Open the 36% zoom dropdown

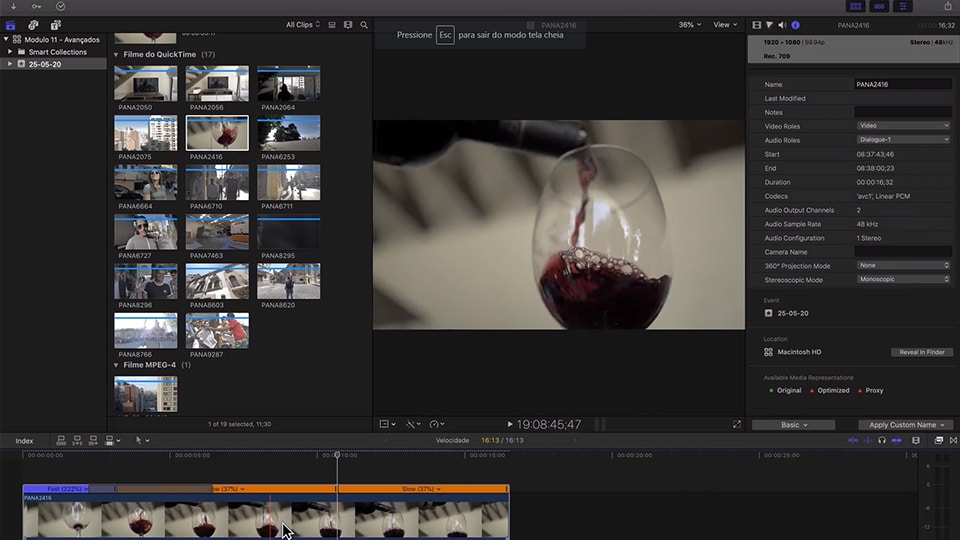coord(689,25)
